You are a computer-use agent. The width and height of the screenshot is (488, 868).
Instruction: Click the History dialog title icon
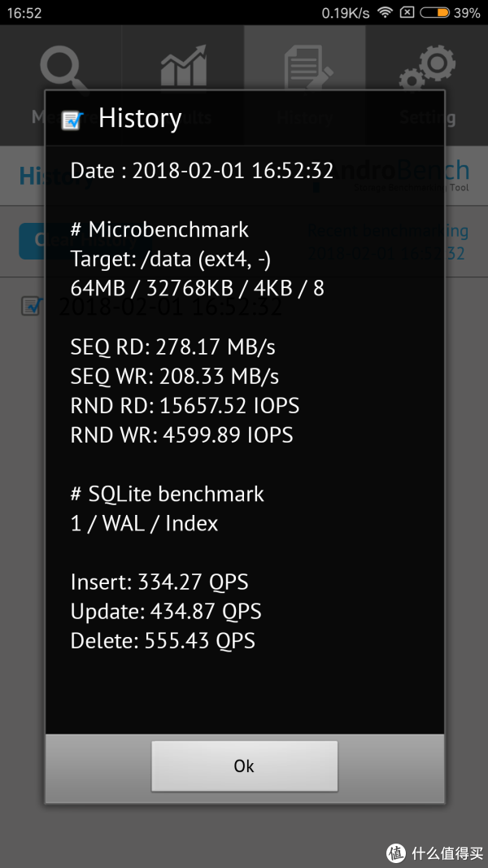pyautogui.click(x=73, y=120)
